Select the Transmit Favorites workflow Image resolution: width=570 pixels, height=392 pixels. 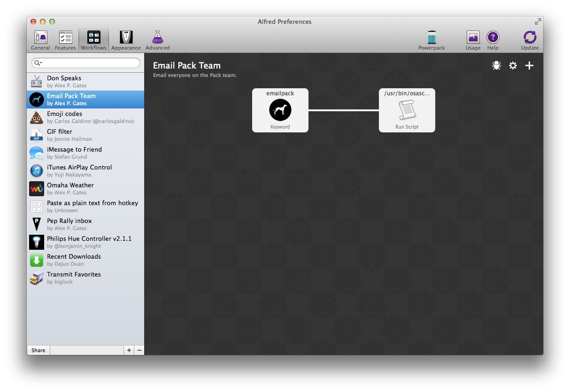pos(85,278)
